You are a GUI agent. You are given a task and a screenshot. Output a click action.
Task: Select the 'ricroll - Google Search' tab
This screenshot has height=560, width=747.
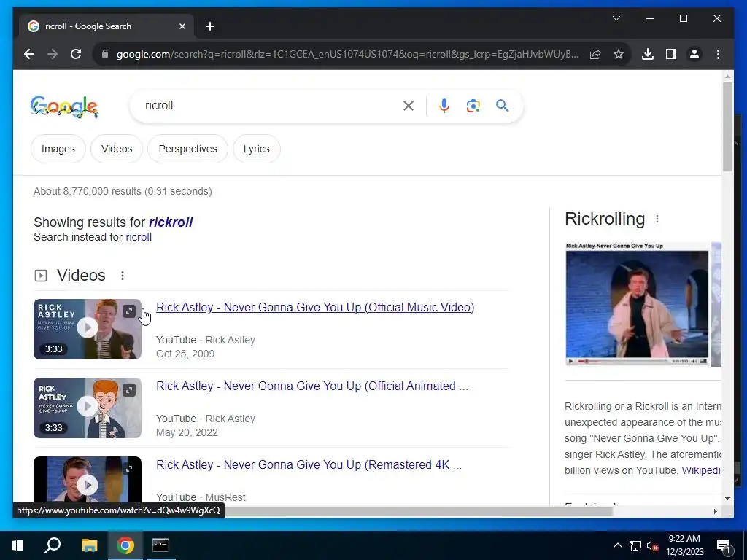pyautogui.click(x=107, y=26)
